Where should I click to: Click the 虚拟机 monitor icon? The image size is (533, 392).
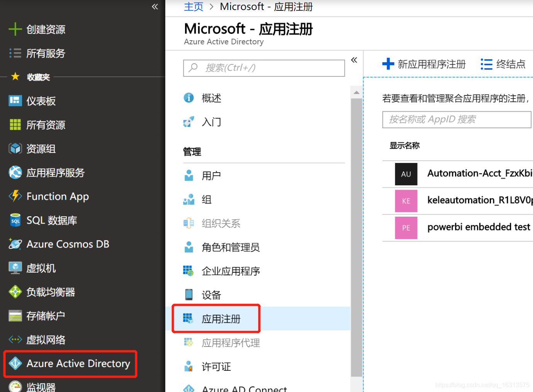coord(15,268)
